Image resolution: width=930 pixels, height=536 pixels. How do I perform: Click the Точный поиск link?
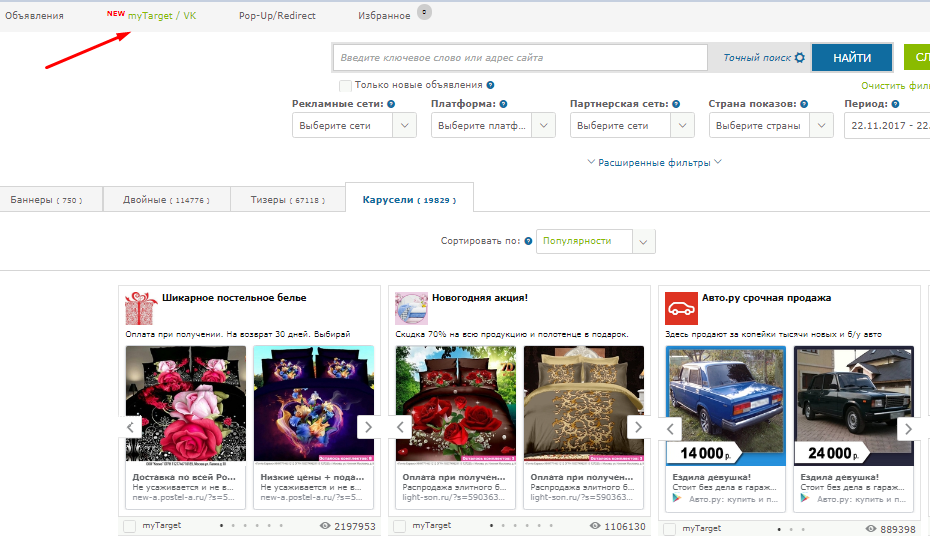click(757, 58)
